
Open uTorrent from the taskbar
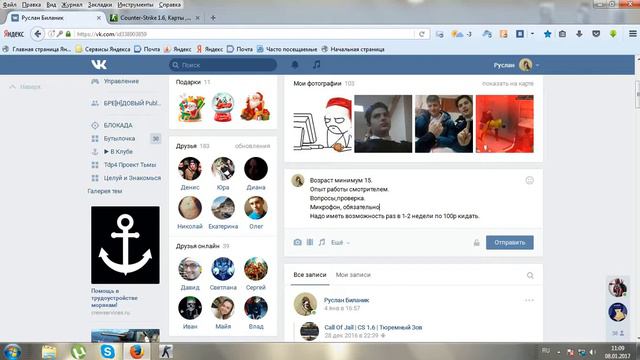point(78,351)
